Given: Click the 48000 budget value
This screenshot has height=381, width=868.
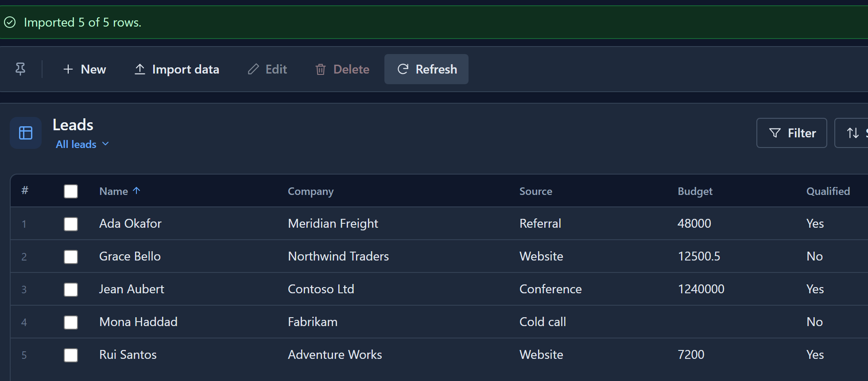Looking at the screenshot, I should point(694,223).
